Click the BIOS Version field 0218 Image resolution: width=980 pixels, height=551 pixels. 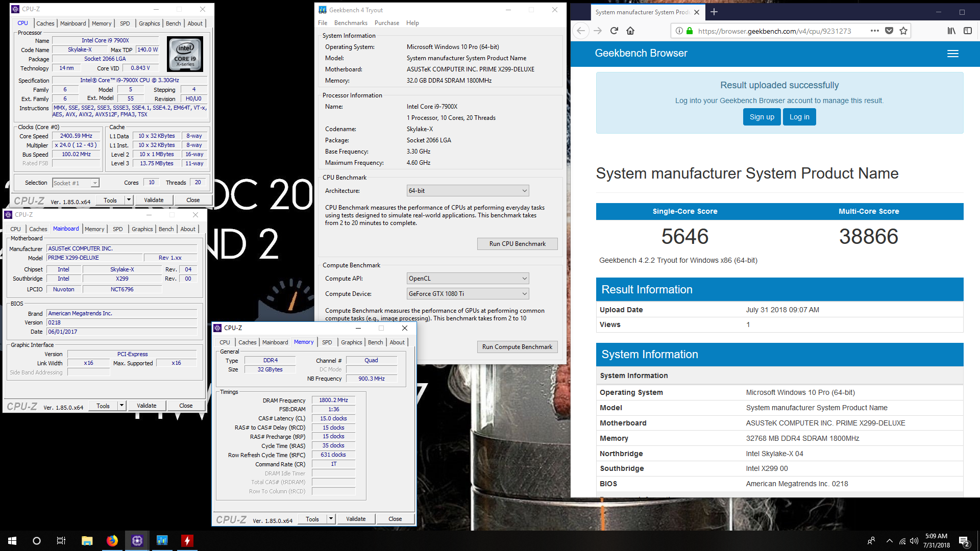pyautogui.click(x=122, y=323)
